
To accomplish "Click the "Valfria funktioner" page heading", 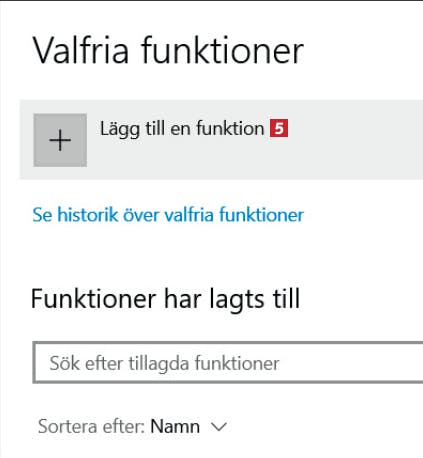I will tap(168, 50).
